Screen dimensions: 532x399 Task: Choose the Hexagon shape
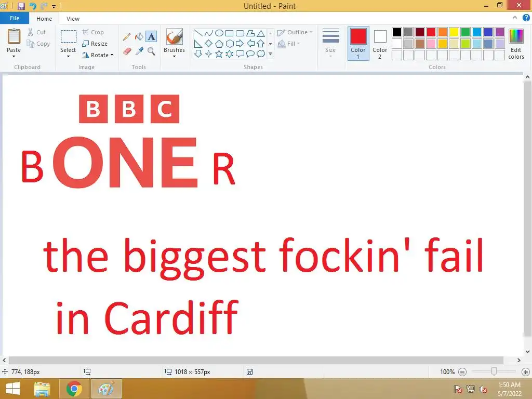pyautogui.click(x=229, y=44)
